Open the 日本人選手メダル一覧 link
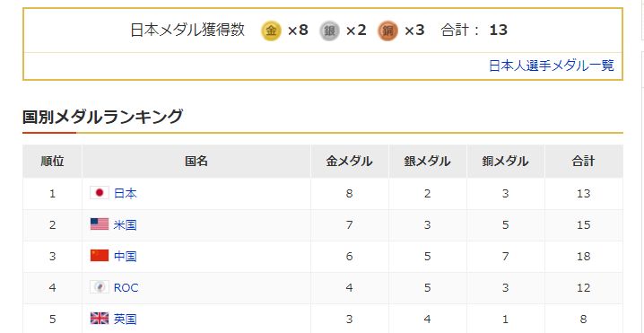This screenshot has width=644, height=333. 552,66
